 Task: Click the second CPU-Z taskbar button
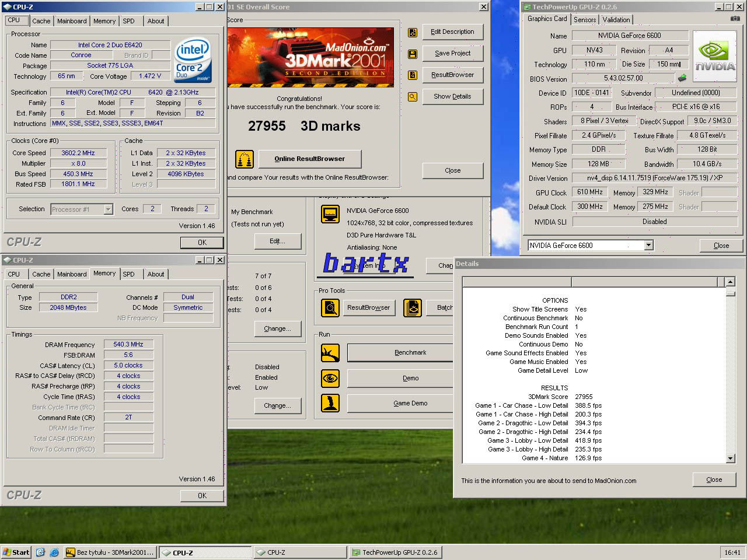pos(300,552)
